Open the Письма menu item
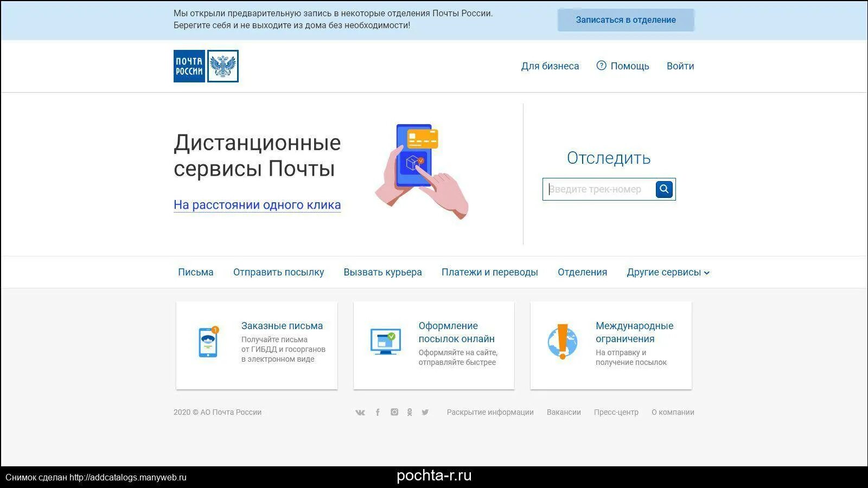This screenshot has height=488, width=868. coord(196,272)
